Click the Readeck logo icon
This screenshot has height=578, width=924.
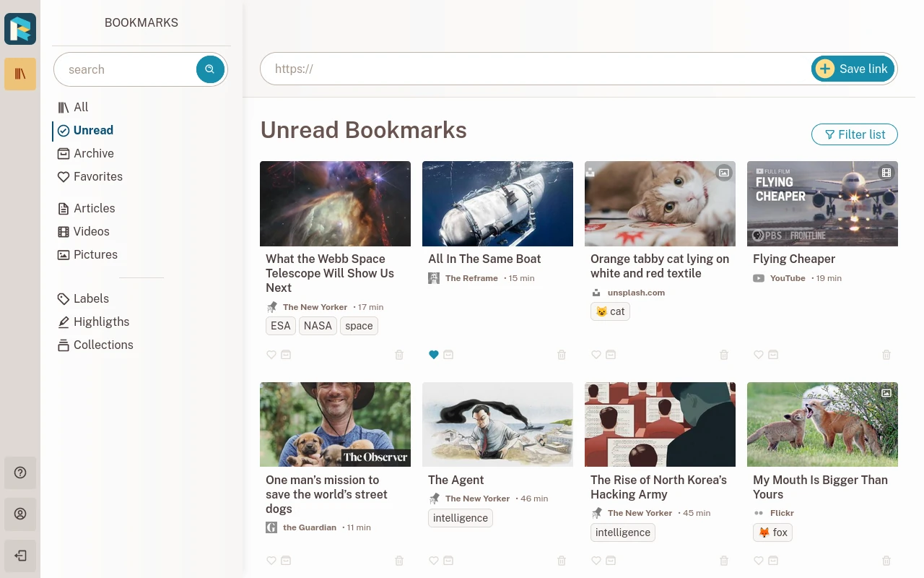tap(20, 29)
